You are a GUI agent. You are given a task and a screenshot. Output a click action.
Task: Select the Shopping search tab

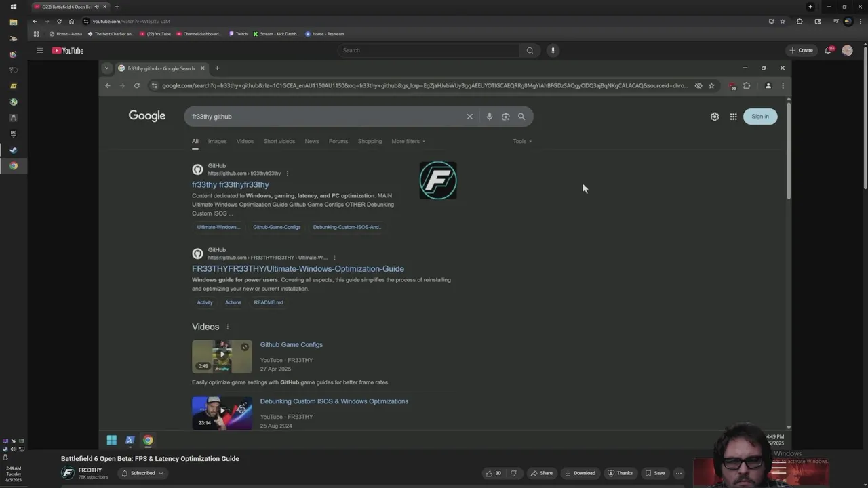click(x=370, y=141)
